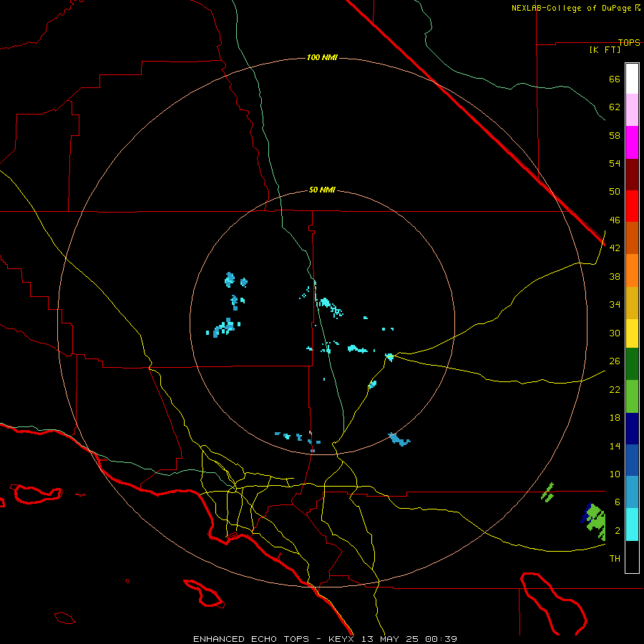Click the light green legend swatch
The height and width of the screenshot is (644, 644).
[632, 396]
